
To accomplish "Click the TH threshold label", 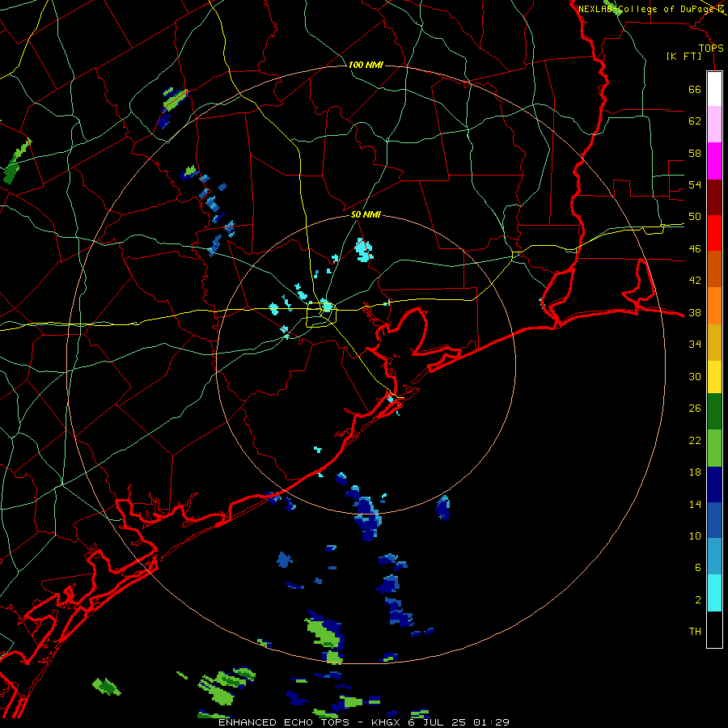I will tap(695, 632).
